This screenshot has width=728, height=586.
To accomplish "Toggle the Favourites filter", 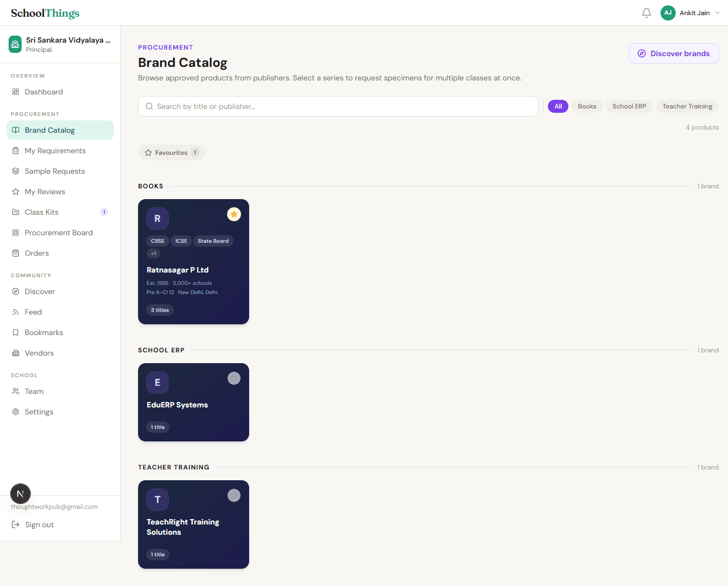I will click(172, 153).
